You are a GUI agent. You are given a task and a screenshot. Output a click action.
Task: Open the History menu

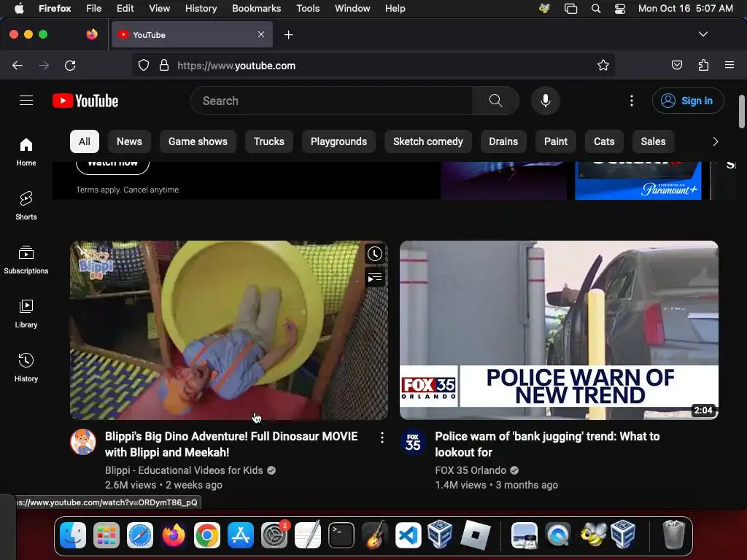pos(201,9)
